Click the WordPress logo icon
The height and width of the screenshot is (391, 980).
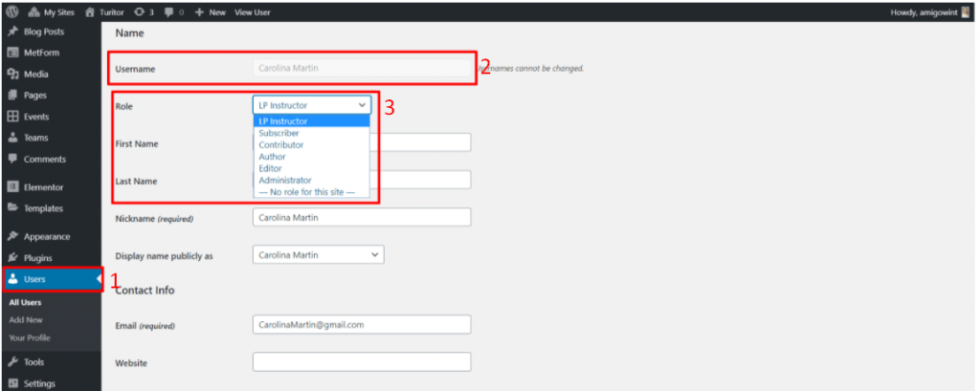pos(12,11)
